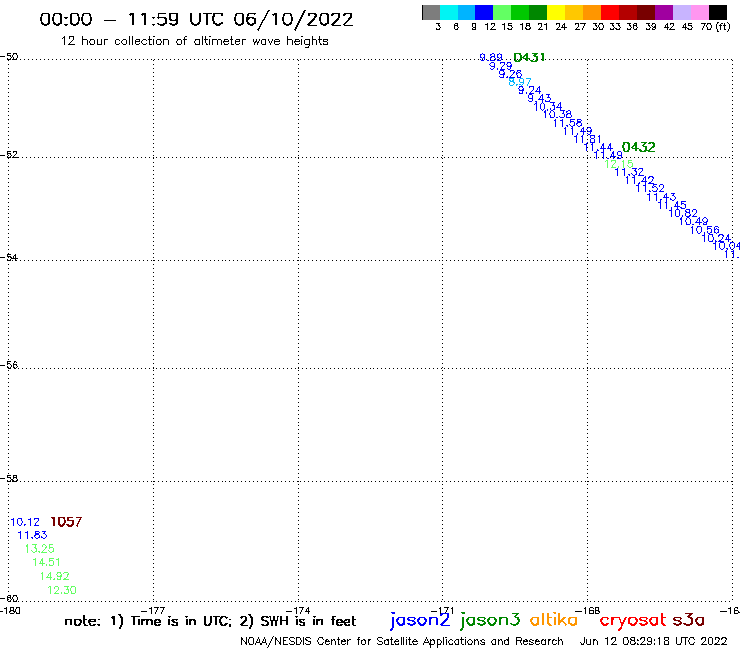Click the green 0432 time label

click(639, 147)
